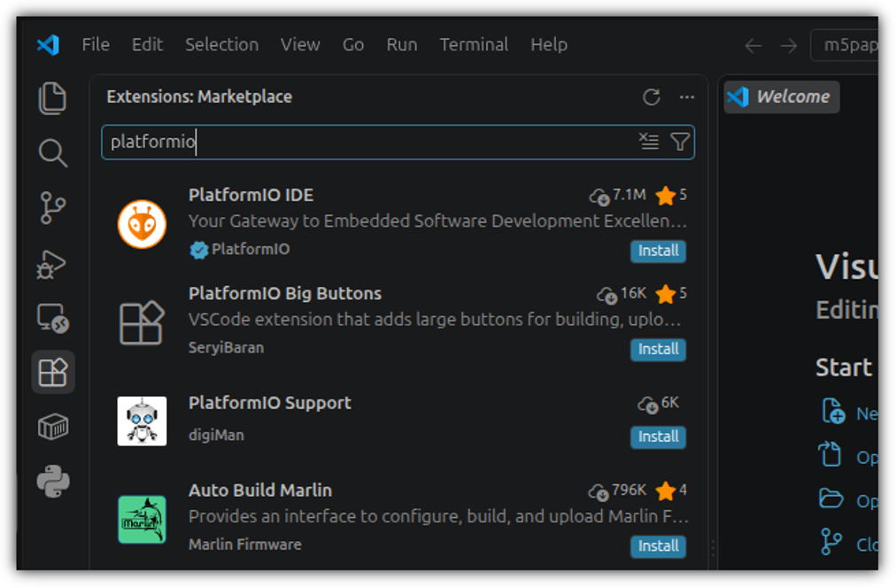Click PlatformIO IDE 7.1M download count
This screenshot has height=588, width=896.
618,196
